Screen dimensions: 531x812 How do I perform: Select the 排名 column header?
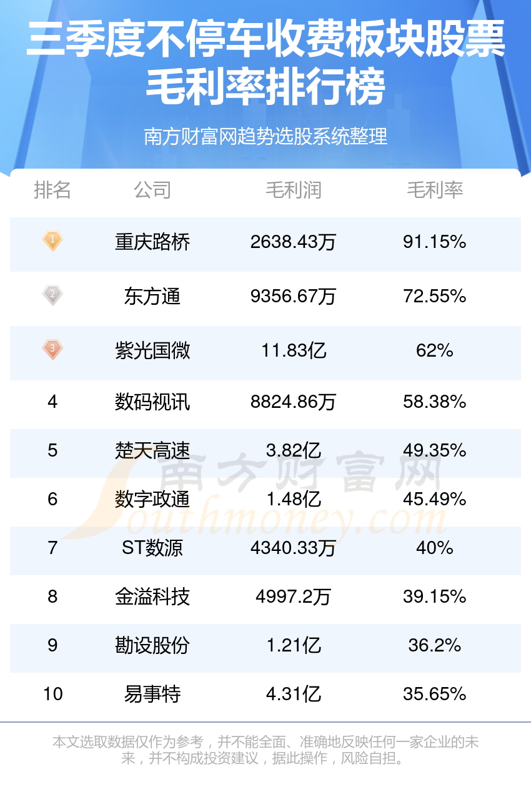click(52, 190)
